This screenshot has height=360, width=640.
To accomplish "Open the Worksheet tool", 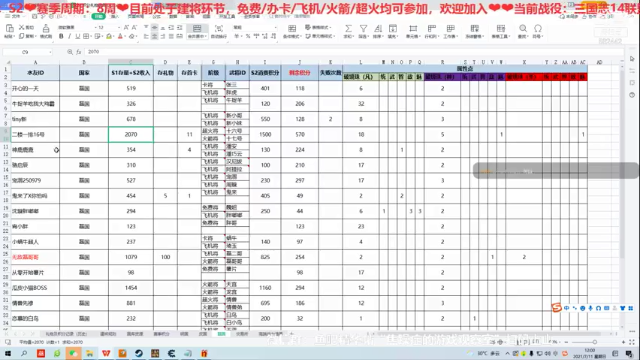I will (451, 31).
